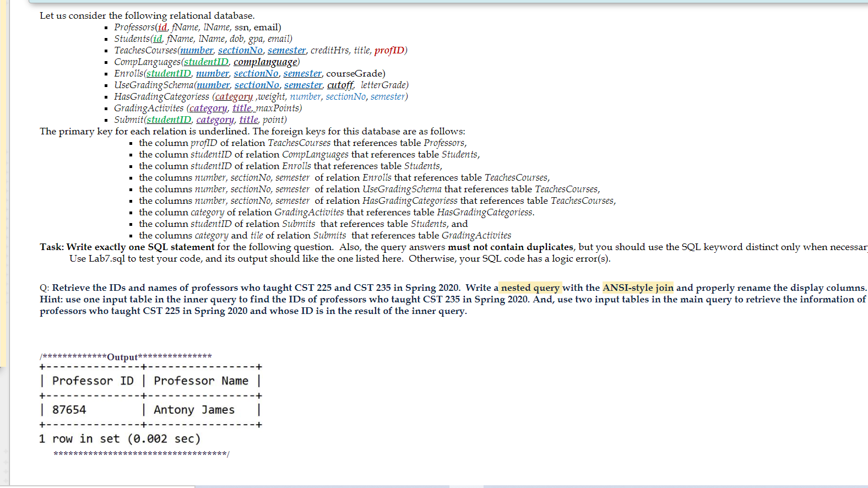Click the underlined id in the Professors schema line
The image size is (868, 488).
pyautogui.click(x=162, y=27)
